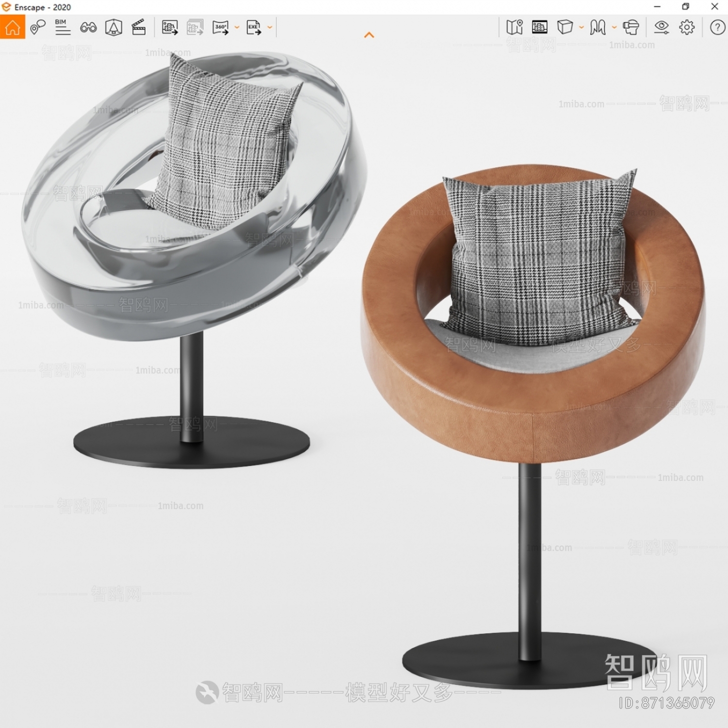Open General Settings gear icon
The height and width of the screenshot is (728, 728).
pos(687,27)
